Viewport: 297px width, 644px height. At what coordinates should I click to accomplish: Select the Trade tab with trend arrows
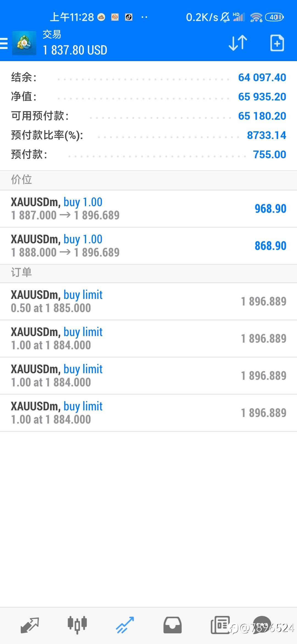point(125,625)
